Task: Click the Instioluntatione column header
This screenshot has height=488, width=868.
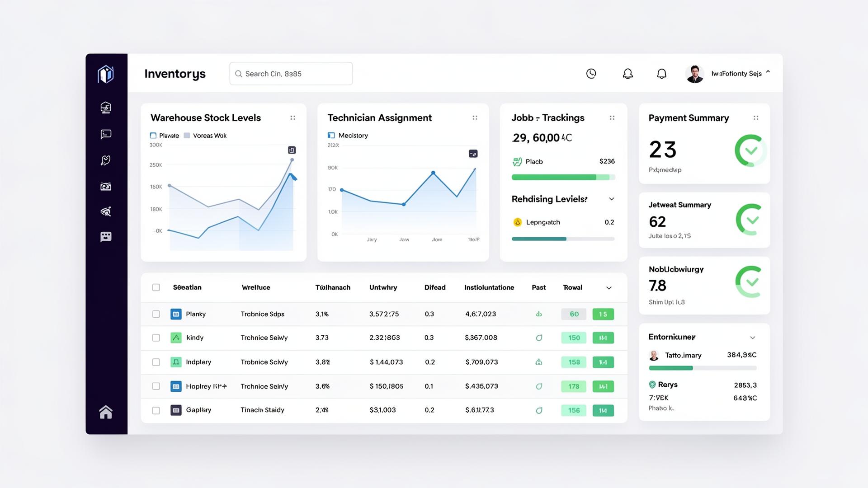Action: pos(489,287)
